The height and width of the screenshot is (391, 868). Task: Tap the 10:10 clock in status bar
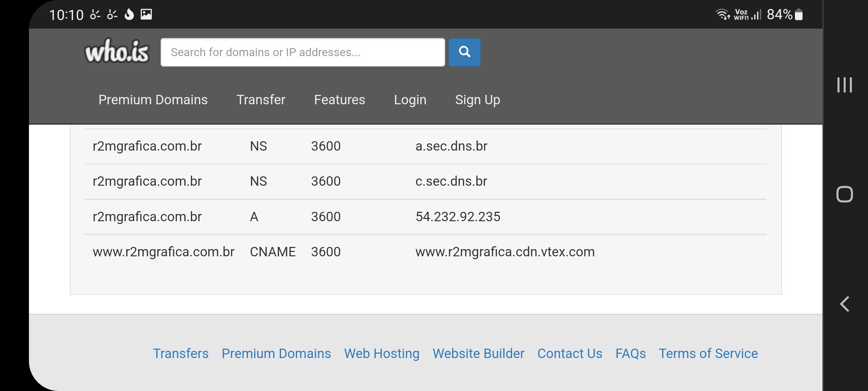click(66, 15)
